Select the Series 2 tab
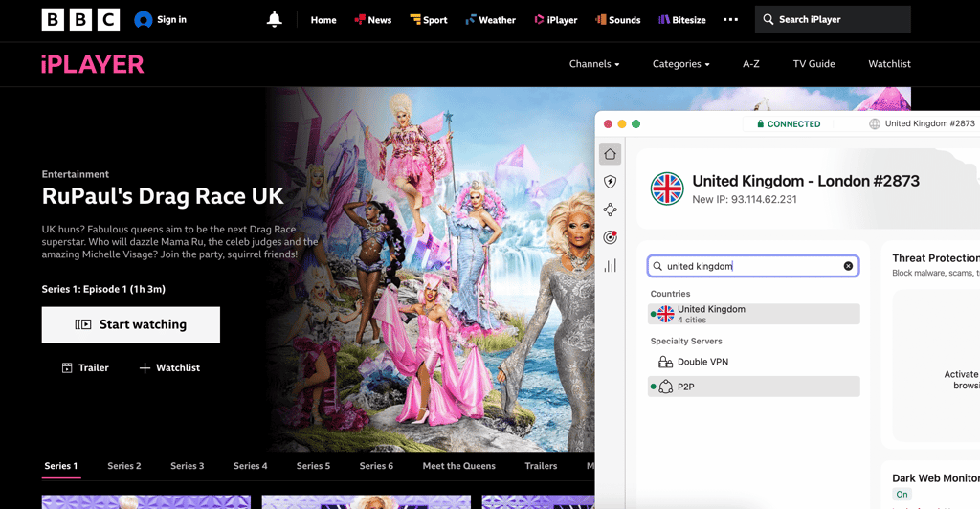The width and height of the screenshot is (980, 509). [124, 466]
